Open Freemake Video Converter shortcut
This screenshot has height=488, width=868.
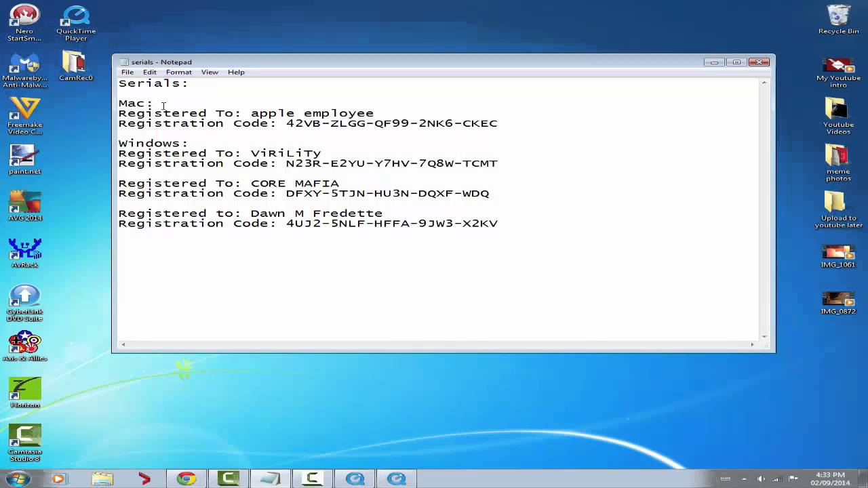click(24, 116)
